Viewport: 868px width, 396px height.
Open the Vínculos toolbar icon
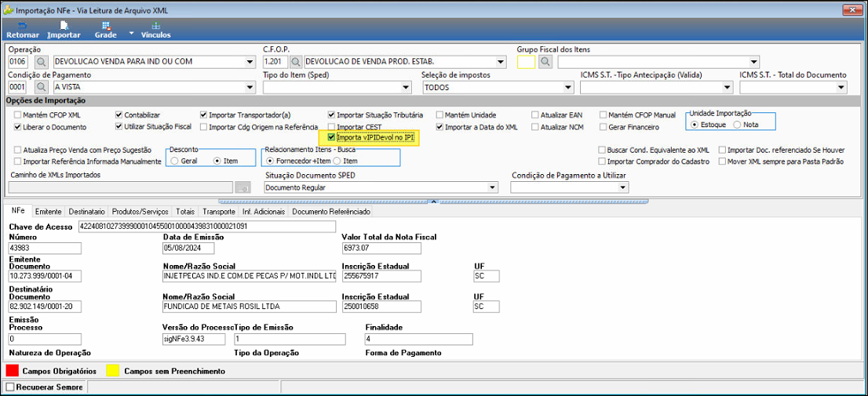(x=156, y=30)
